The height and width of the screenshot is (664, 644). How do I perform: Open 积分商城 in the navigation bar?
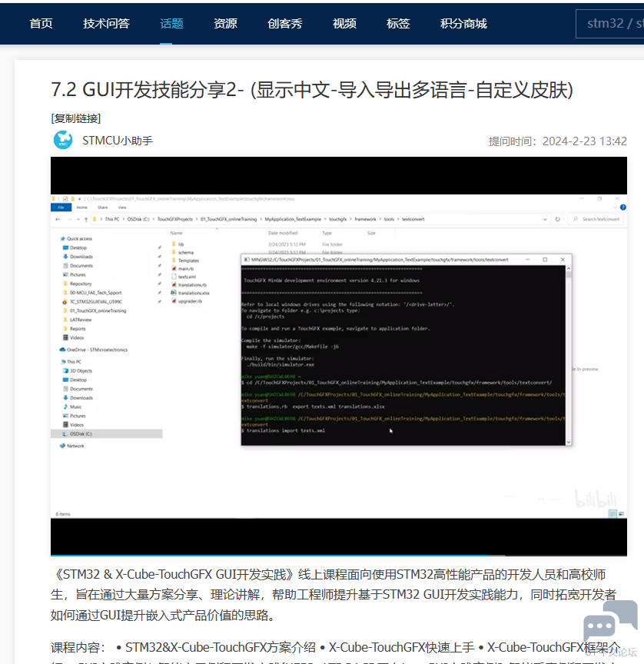pos(463,23)
